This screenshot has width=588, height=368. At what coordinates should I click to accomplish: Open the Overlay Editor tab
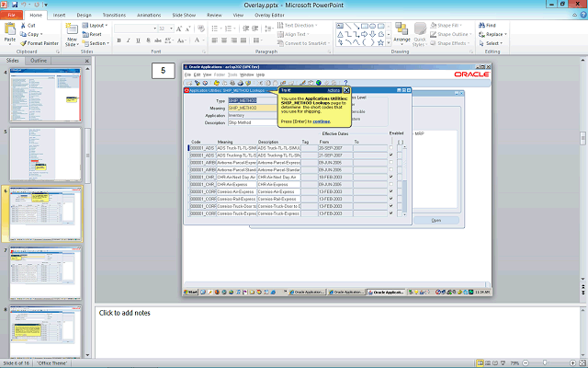269,15
